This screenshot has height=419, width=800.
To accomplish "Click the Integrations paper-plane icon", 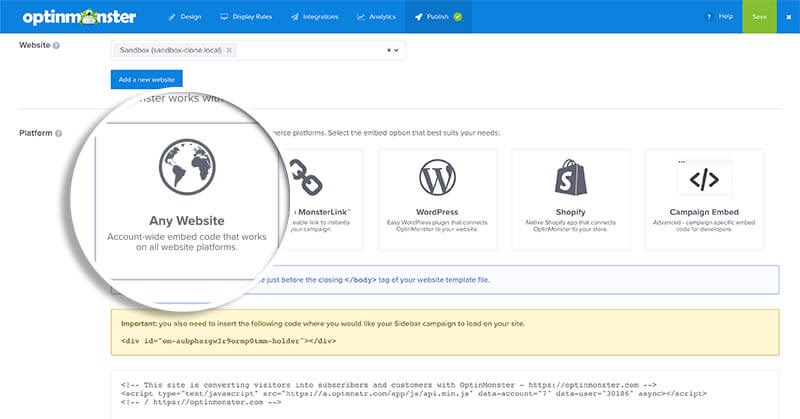I will [x=295, y=17].
